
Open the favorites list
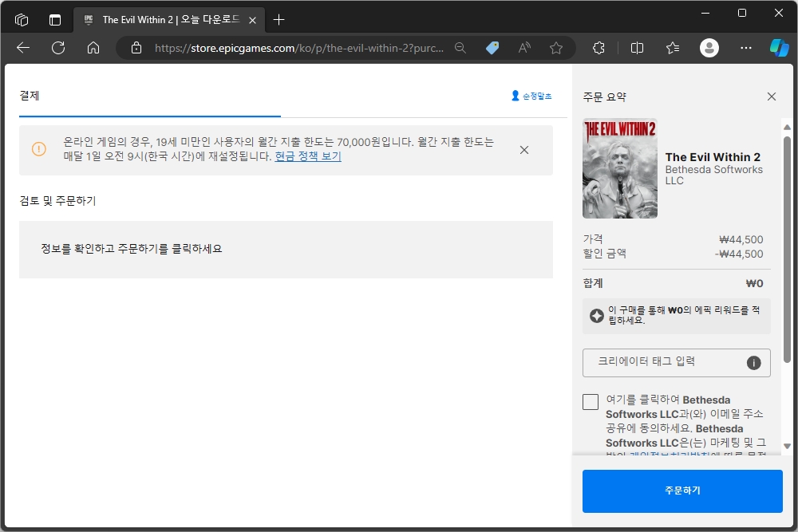[673, 49]
